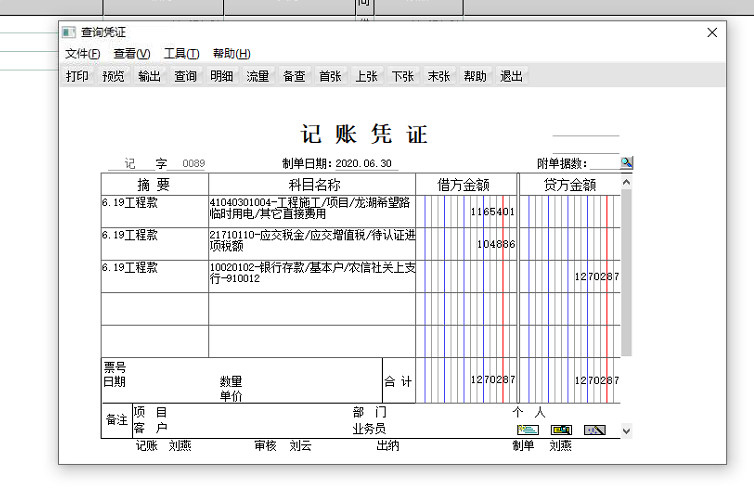Select the account row 21710110-应交税金
Viewport: 754px width, 499px height.
pos(312,244)
